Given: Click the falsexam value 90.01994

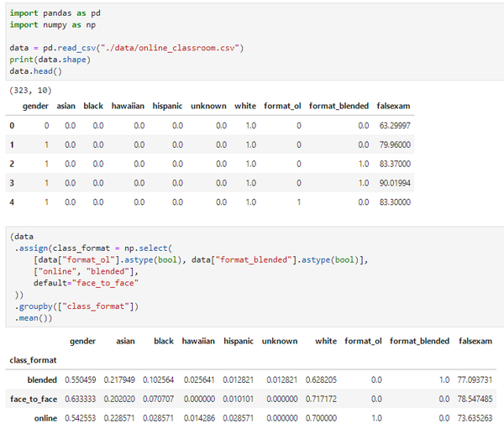Looking at the screenshot, I should tap(395, 182).
